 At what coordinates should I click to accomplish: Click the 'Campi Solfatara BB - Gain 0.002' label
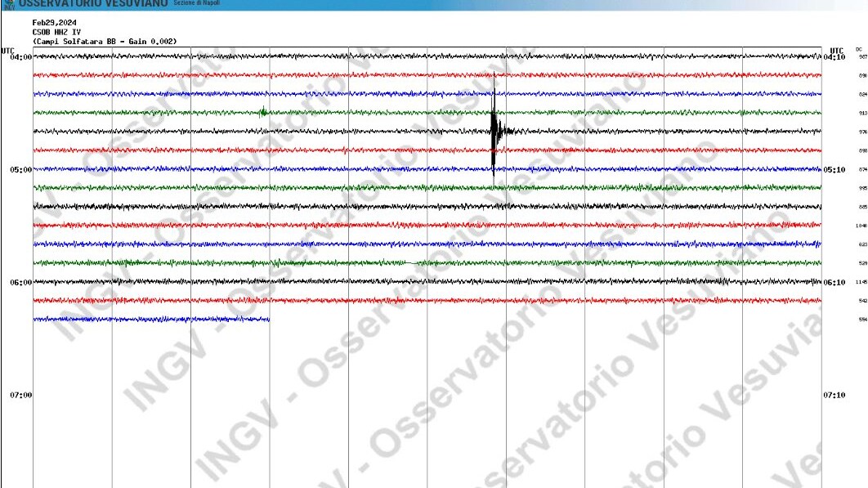[x=105, y=41]
